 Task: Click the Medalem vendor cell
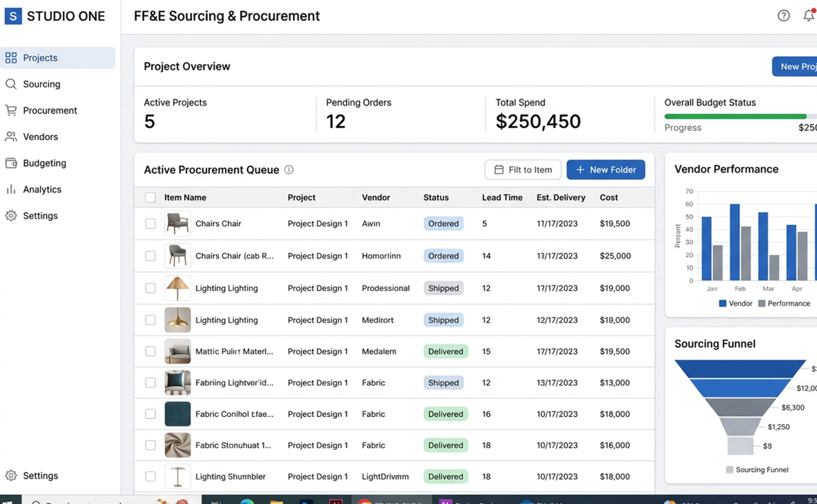click(x=379, y=351)
